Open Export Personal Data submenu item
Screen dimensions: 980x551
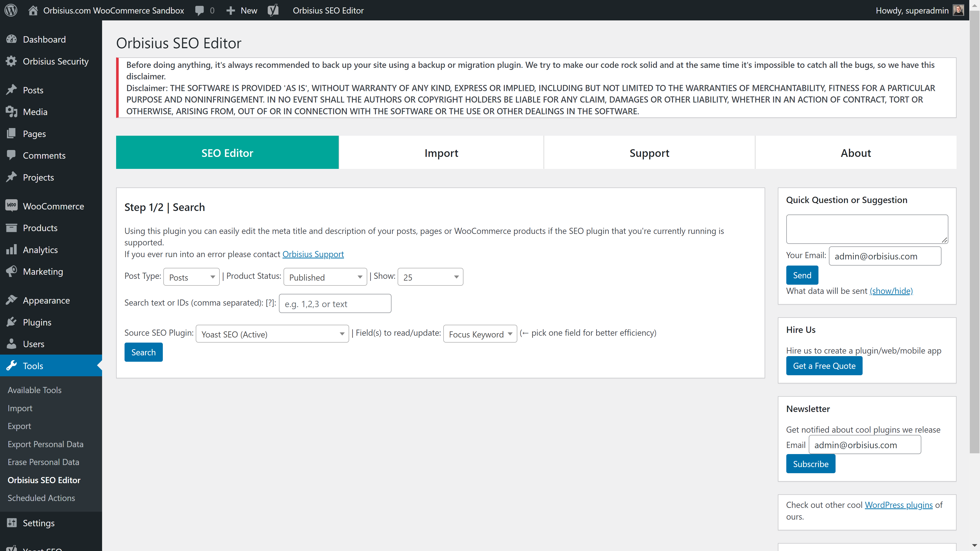46,444
